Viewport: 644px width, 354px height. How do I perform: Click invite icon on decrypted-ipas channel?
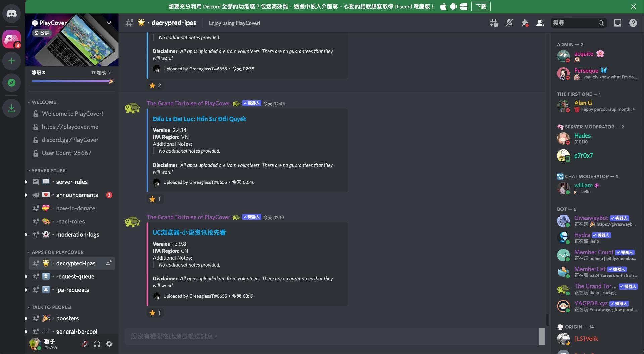108,263
